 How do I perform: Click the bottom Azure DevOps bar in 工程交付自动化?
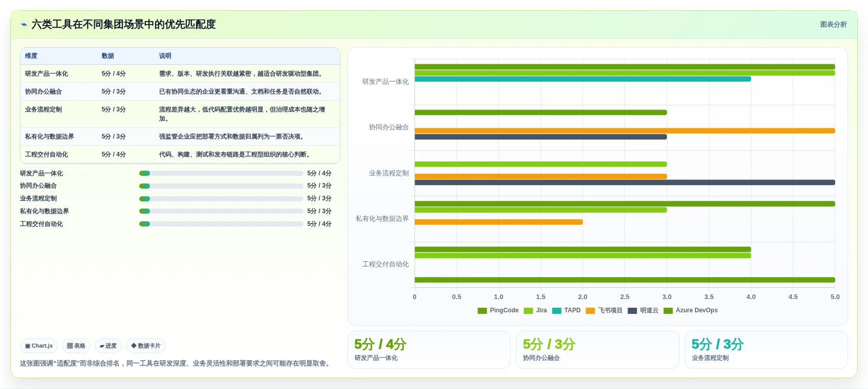[624, 280]
